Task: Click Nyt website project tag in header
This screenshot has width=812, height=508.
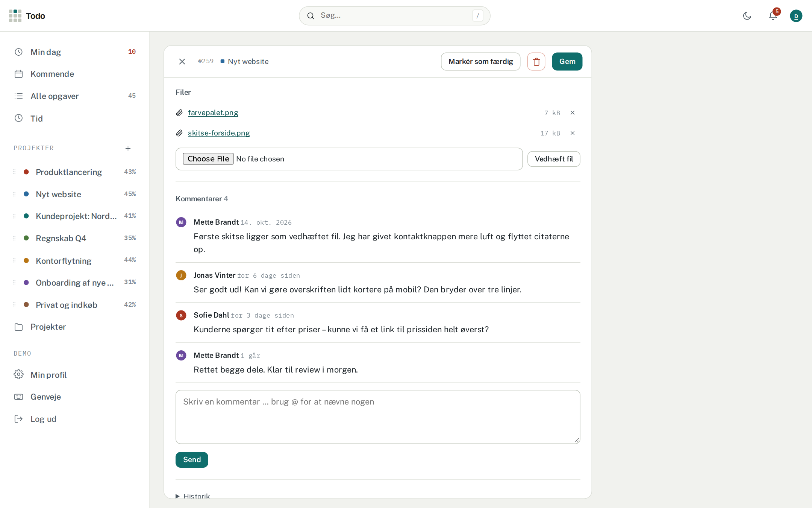Action: point(244,61)
